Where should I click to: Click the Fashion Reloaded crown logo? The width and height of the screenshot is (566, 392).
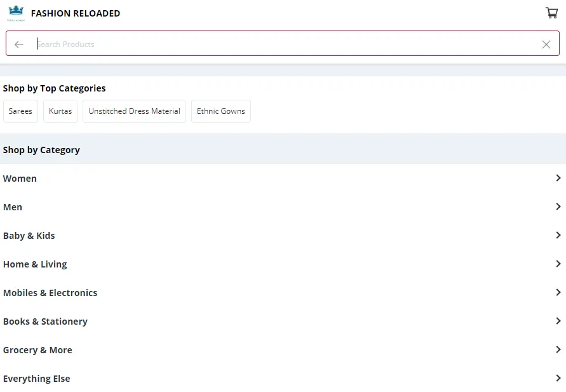pos(16,13)
